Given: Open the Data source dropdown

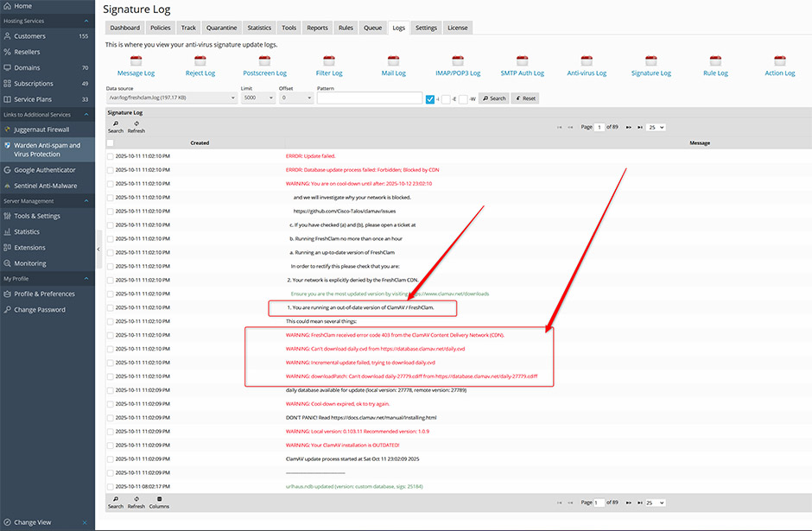Looking at the screenshot, I should (171, 98).
